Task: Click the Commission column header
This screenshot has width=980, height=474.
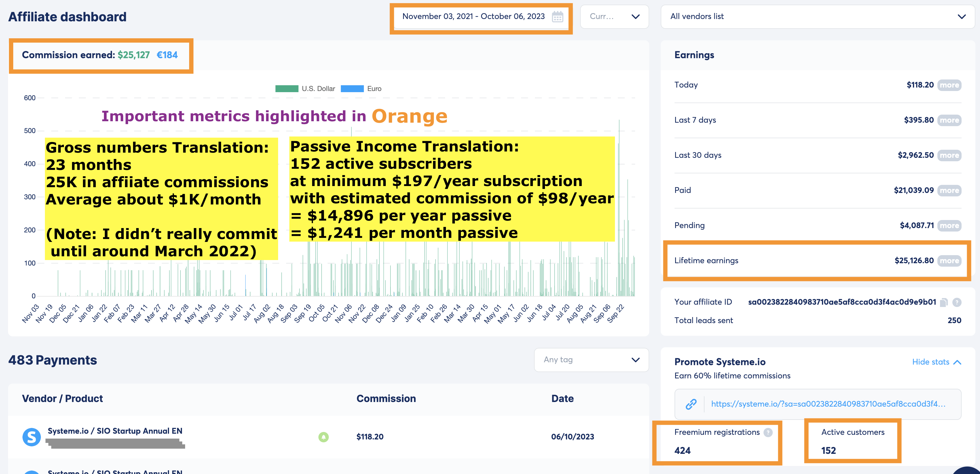Action: point(386,399)
